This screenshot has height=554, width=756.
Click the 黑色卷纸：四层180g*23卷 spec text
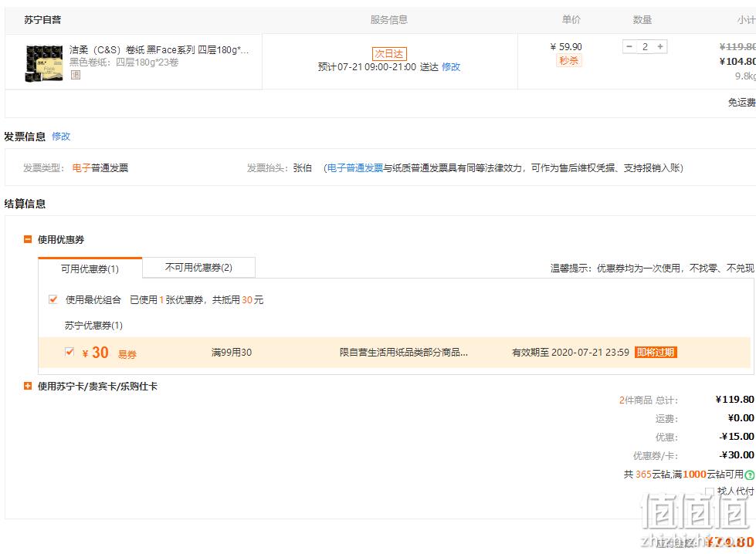tap(124, 62)
